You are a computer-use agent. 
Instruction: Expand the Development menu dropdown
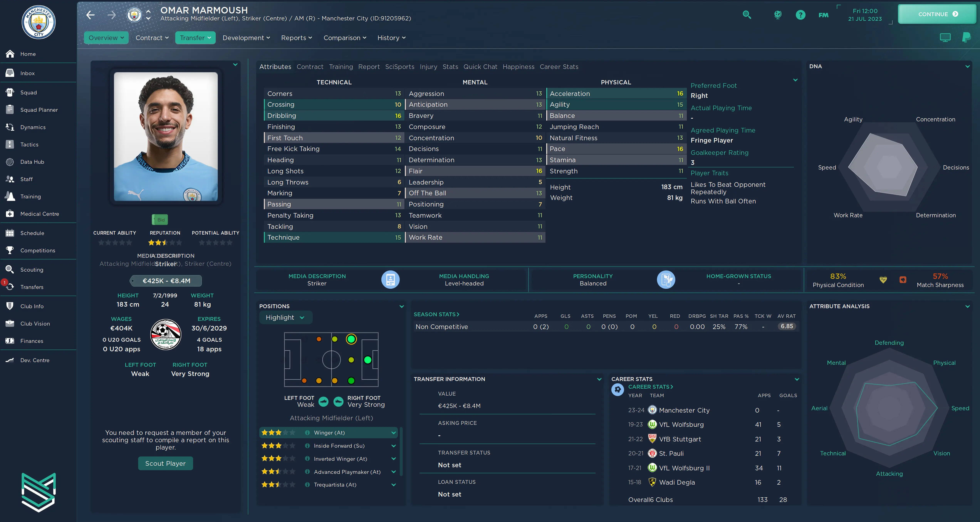(246, 38)
